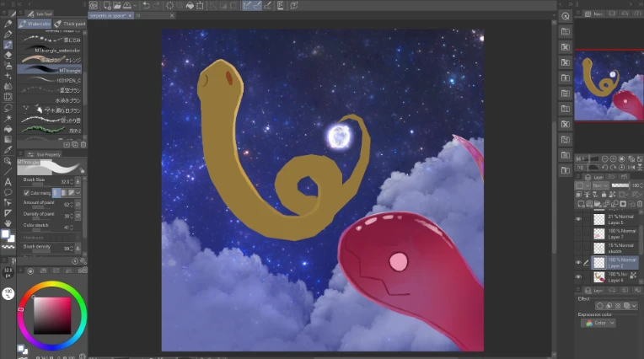Select the Pen tool in left toolbar
644x359 pixels.
8,24
